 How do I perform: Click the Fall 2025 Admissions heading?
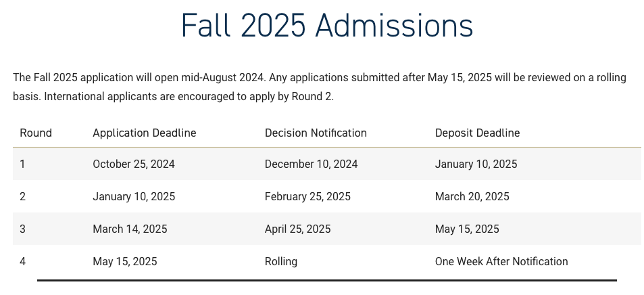[327, 26]
